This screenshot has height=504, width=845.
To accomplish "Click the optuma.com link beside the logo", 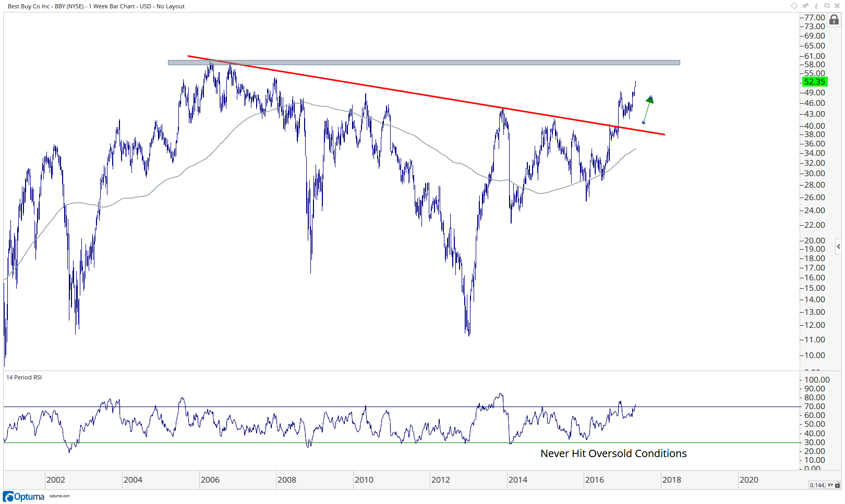I will pyautogui.click(x=59, y=496).
